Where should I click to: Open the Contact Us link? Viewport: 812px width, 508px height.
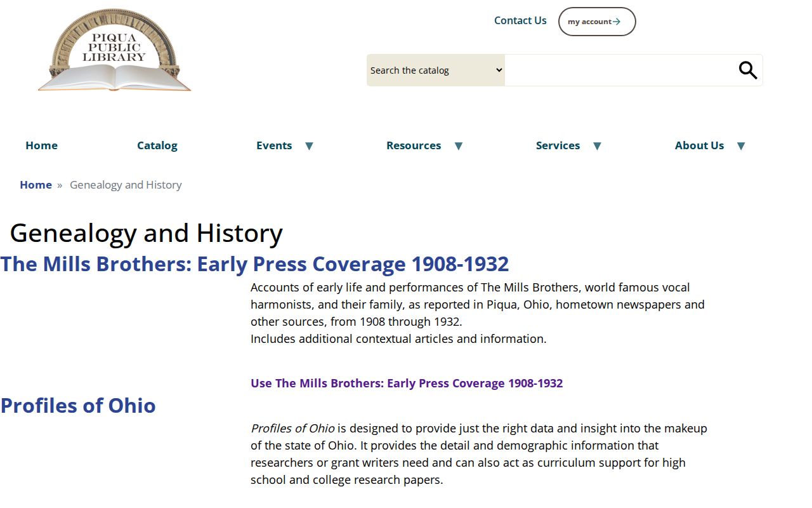[520, 20]
